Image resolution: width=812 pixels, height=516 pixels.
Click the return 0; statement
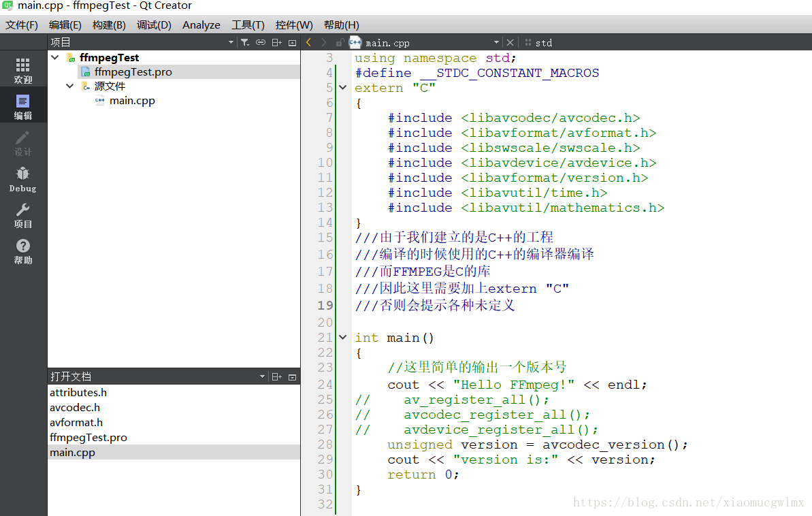point(423,474)
